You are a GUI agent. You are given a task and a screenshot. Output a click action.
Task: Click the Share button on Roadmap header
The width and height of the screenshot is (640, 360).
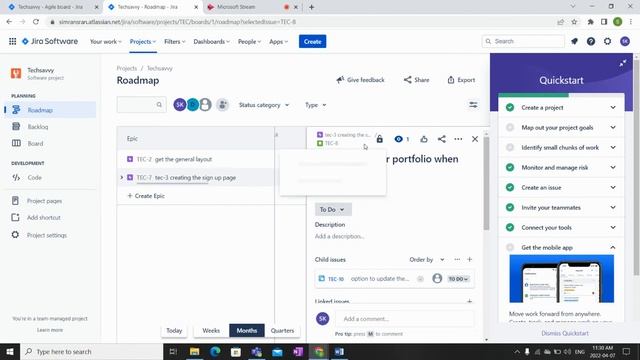click(x=416, y=80)
